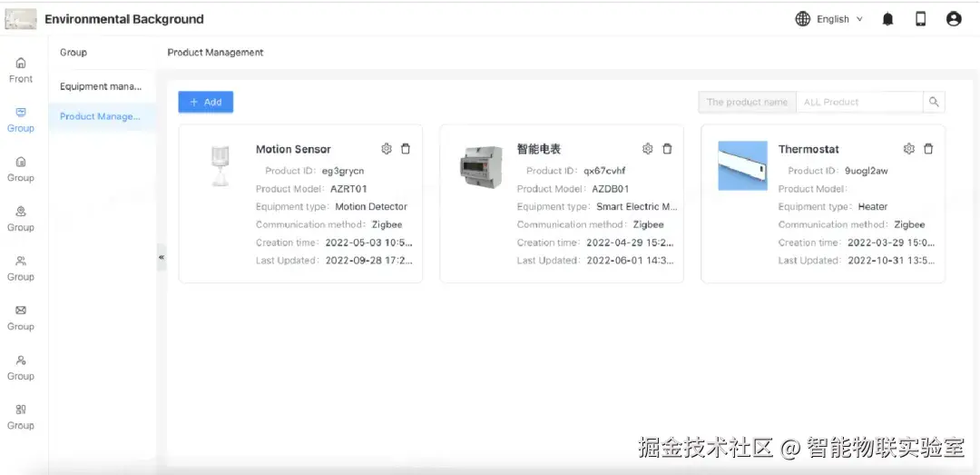Open the English language dropdown
Image resolution: width=980 pixels, height=475 pixels.
(839, 19)
